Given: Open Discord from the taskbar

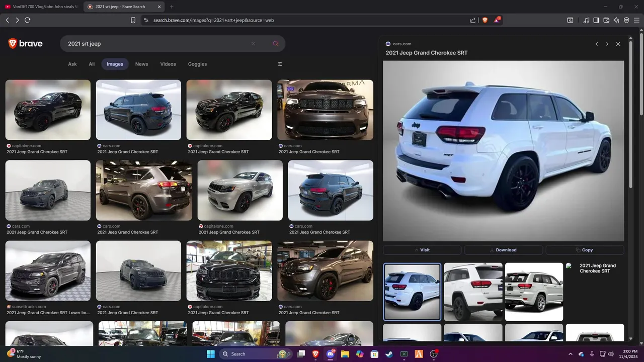Looking at the screenshot, I should click(x=330, y=354).
